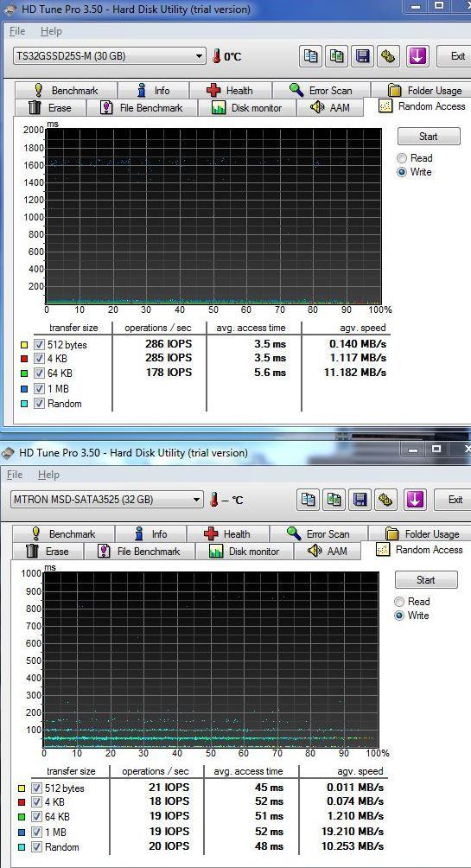This screenshot has height=868, width=471.
Task: Select Write radio button in top window
Action: click(x=402, y=172)
